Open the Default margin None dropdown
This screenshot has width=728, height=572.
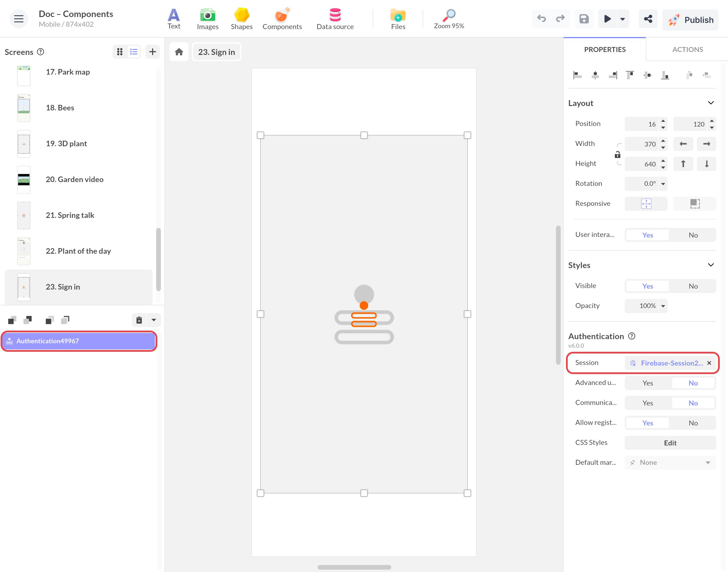pyautogui.click(x=670, y=462)
